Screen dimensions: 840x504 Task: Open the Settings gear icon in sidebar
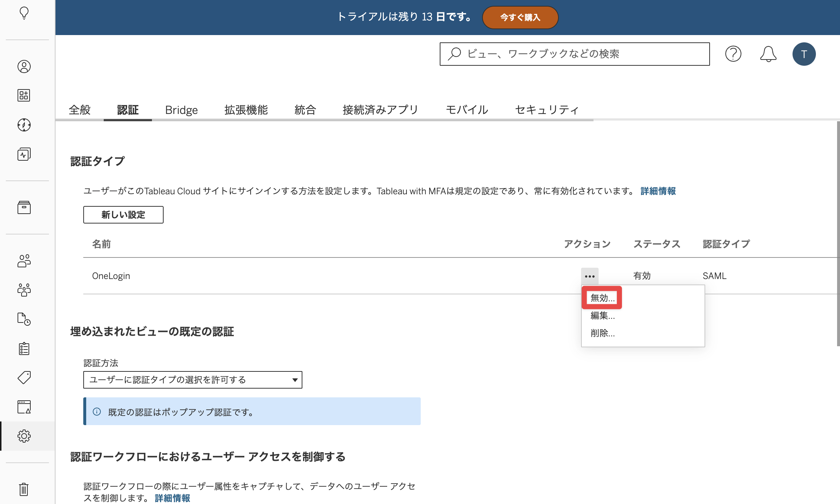24,436
